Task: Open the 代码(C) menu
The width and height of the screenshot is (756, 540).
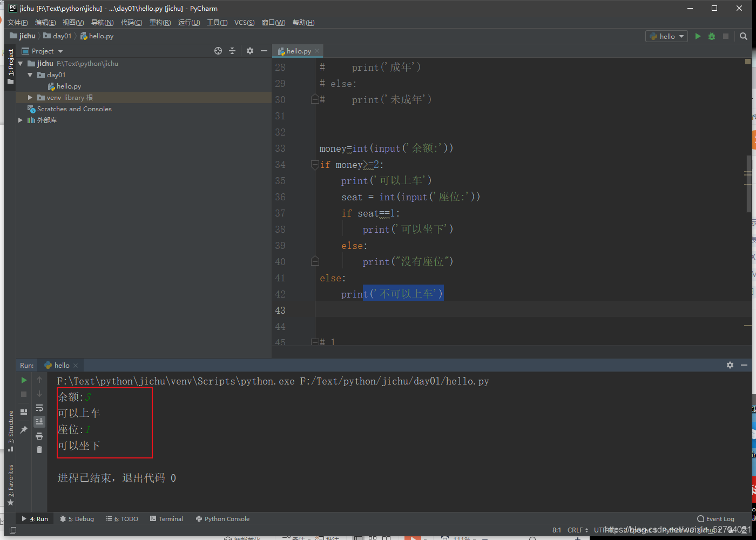Action: click(x=132, y=22)
